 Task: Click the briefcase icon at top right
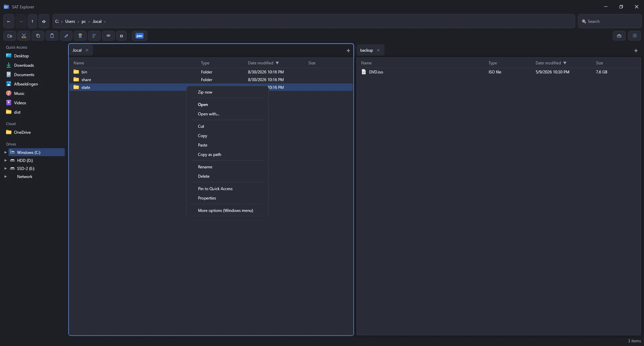[x=619, y=36]
